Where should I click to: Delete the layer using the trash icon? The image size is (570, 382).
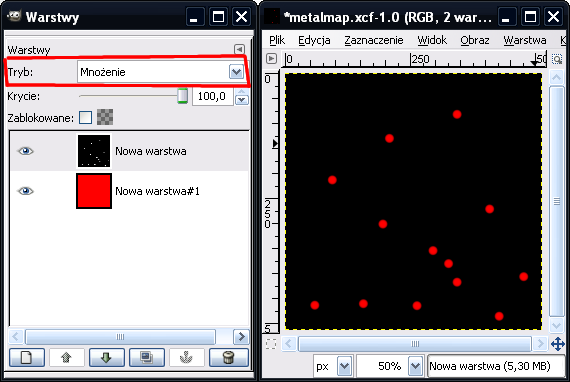(x=229, y=357)
